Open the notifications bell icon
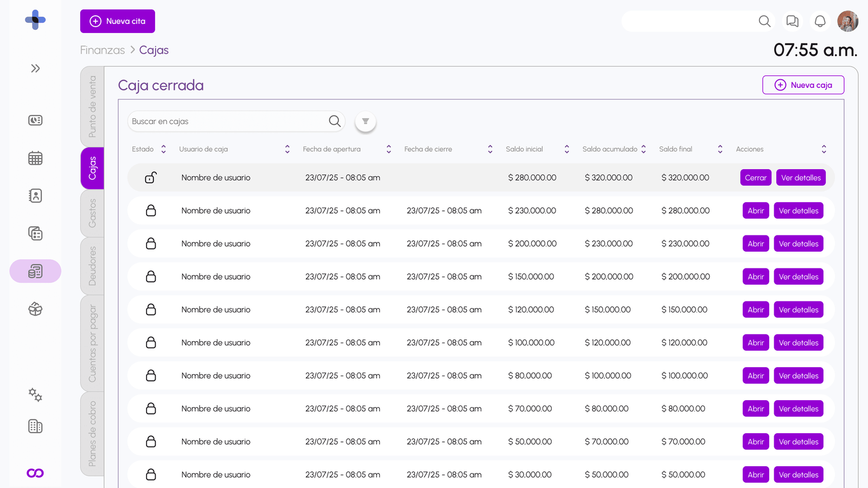The image size is (868, 488). (820, 21)
